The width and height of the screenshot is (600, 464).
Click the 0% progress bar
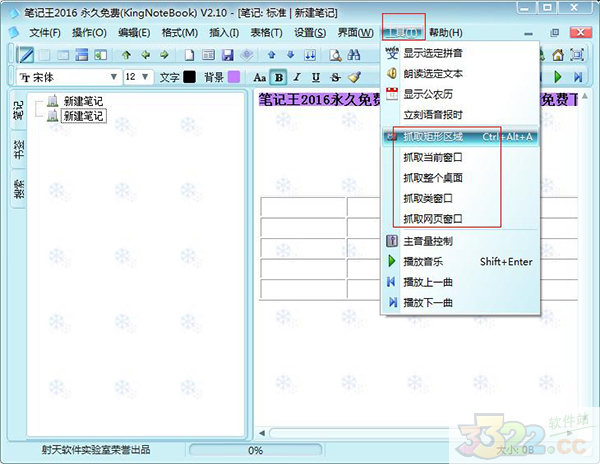(x=256, y=450)
